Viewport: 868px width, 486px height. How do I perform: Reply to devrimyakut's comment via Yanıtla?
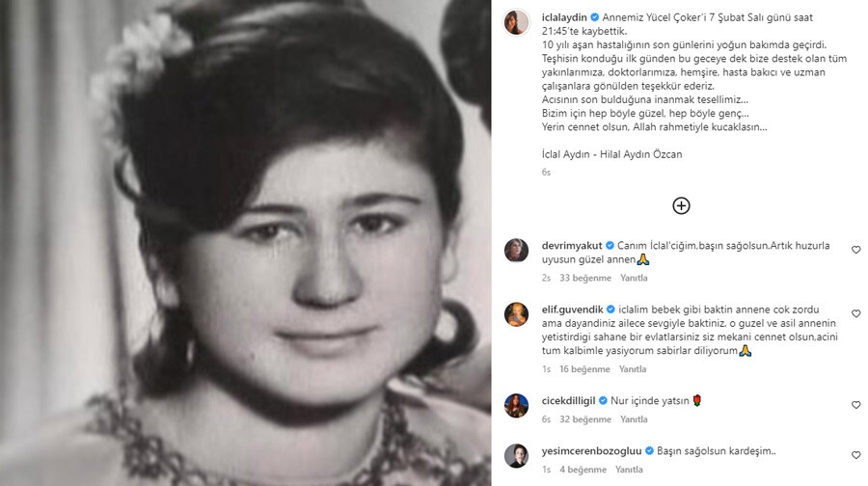pos(634,278)
